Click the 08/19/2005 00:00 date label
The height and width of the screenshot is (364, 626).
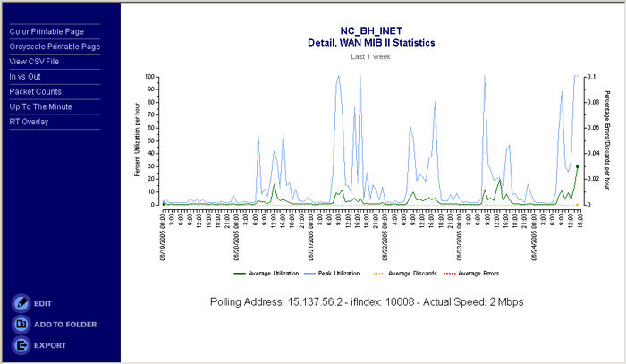(163, 237)
